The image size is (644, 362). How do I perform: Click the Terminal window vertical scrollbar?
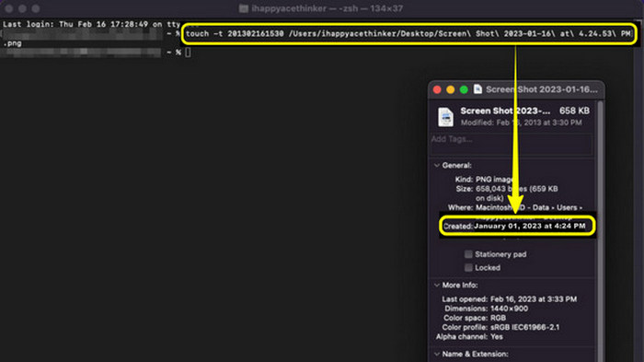(638, 189)
